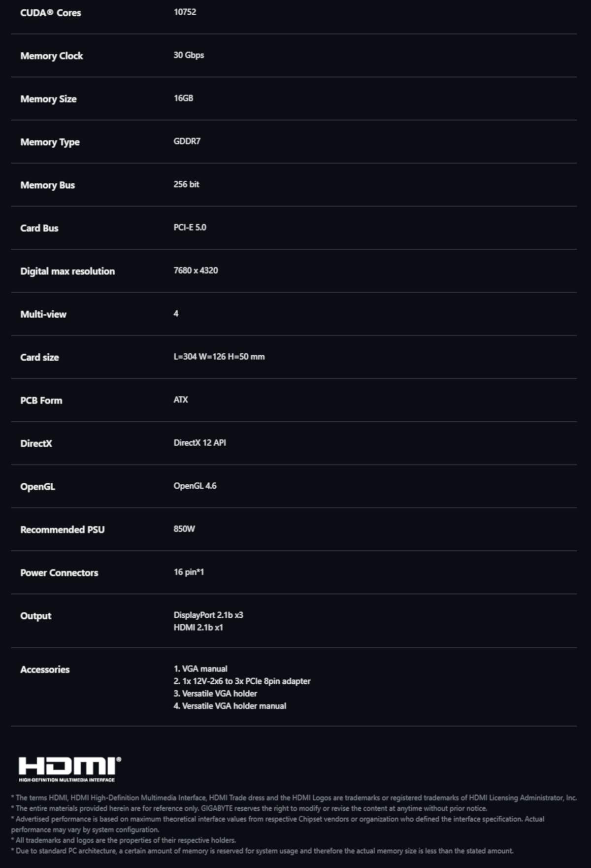Select the DirectX 12 API value
This screenshot has height=868, width=591.
(x=199, y=443)
